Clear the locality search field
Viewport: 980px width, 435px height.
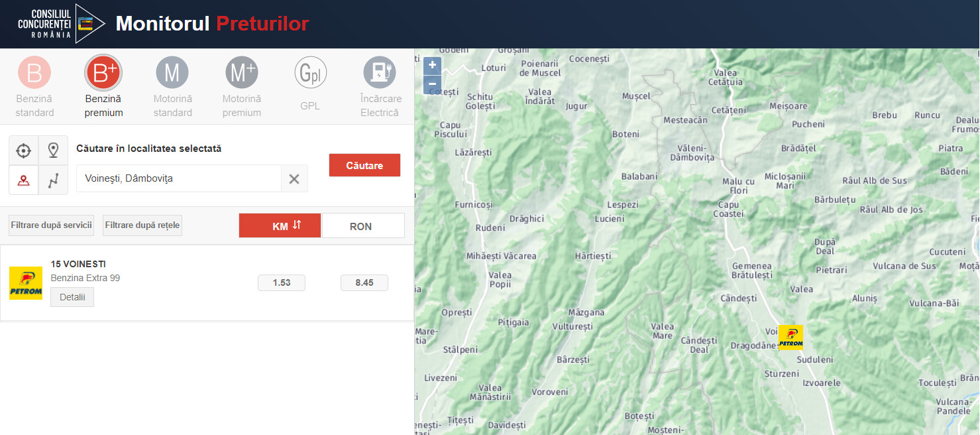(294, 179)
